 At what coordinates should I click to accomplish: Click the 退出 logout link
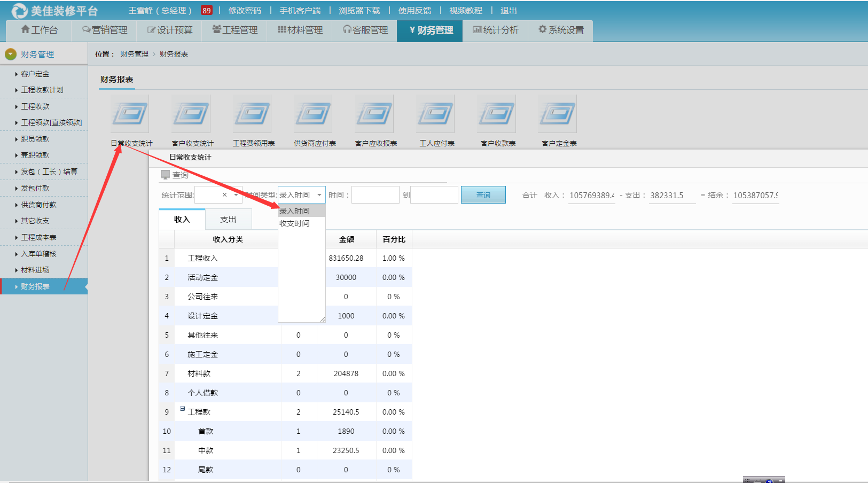[x=508, y=10]
